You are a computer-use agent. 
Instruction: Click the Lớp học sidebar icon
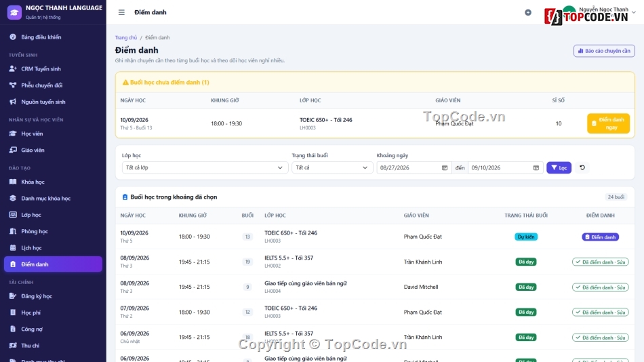(13, 214)
